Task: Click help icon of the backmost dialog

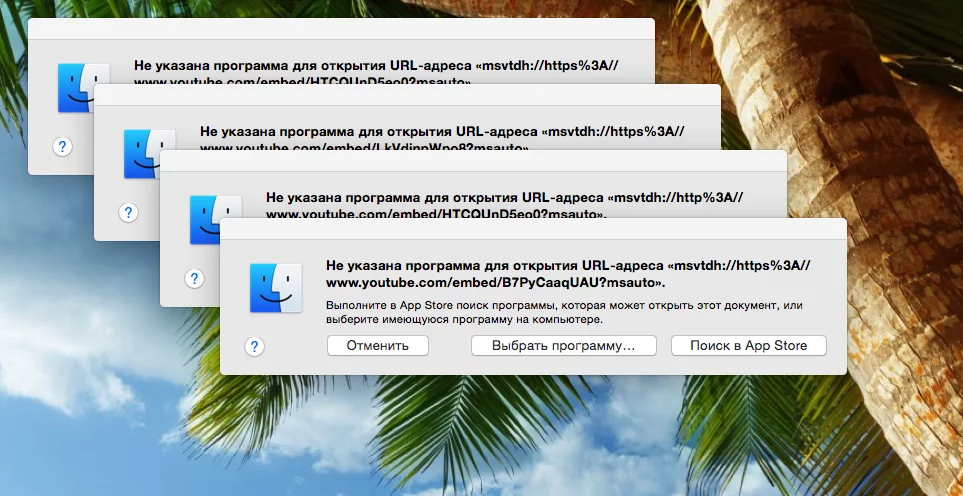Action: tap(62, 147)
